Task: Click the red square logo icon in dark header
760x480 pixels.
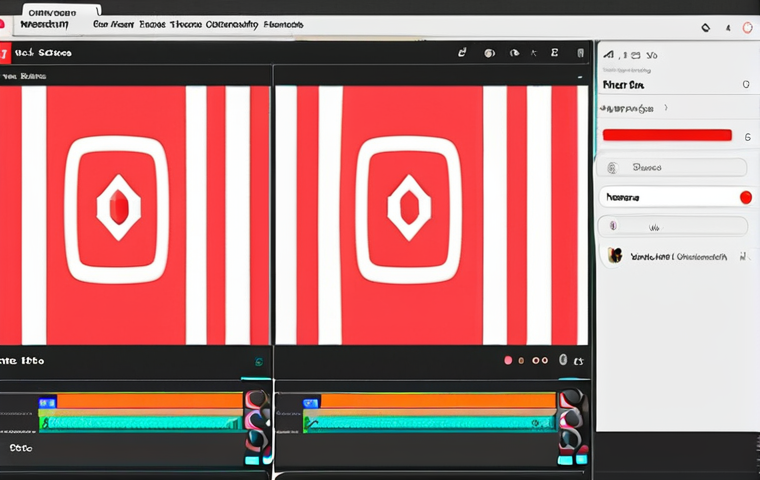Action: pyautogui.click(x=5, y=53)
